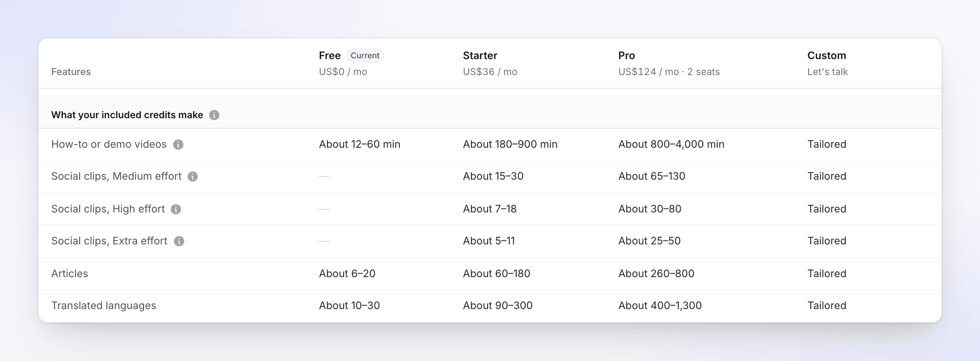Click 'About 10–30' Free translated languages value

(x=349, y=305)
